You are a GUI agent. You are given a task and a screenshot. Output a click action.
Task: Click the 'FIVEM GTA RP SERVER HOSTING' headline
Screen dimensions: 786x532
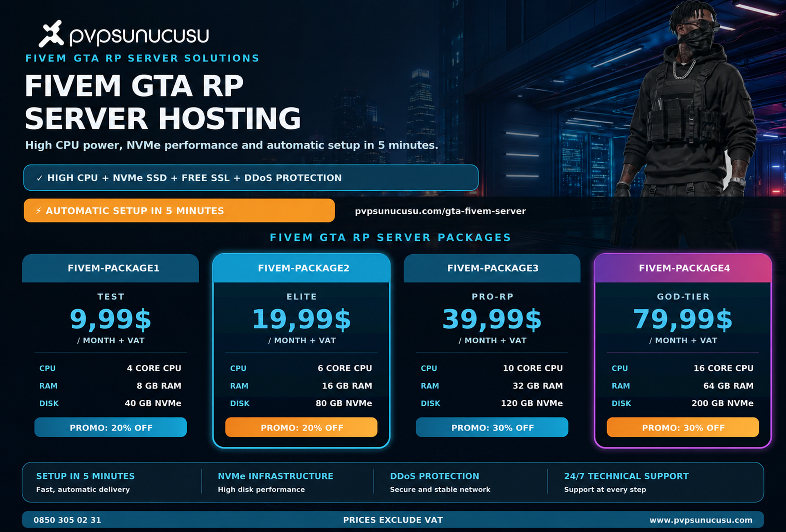[x=163, y=102]
